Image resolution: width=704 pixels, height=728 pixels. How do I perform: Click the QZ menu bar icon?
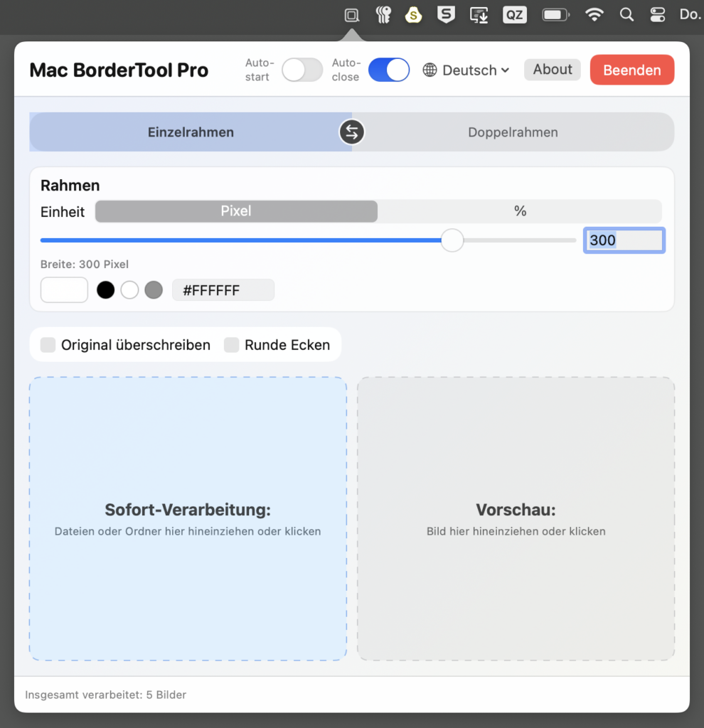point(513,15)
